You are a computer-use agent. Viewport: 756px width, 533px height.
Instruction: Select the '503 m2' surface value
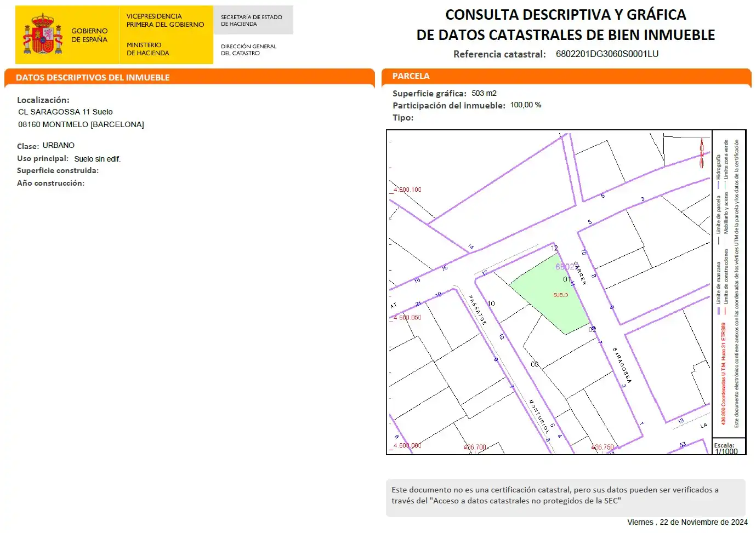[484, 93]
